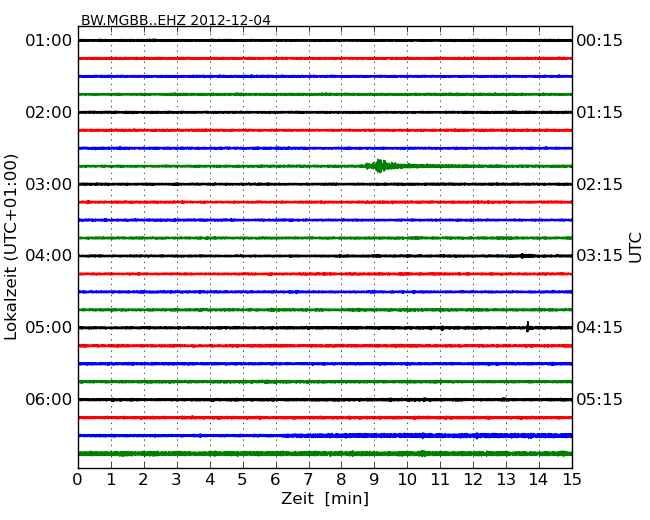
Task: Click x-axis tick label 12
Action: coord(473,480)
